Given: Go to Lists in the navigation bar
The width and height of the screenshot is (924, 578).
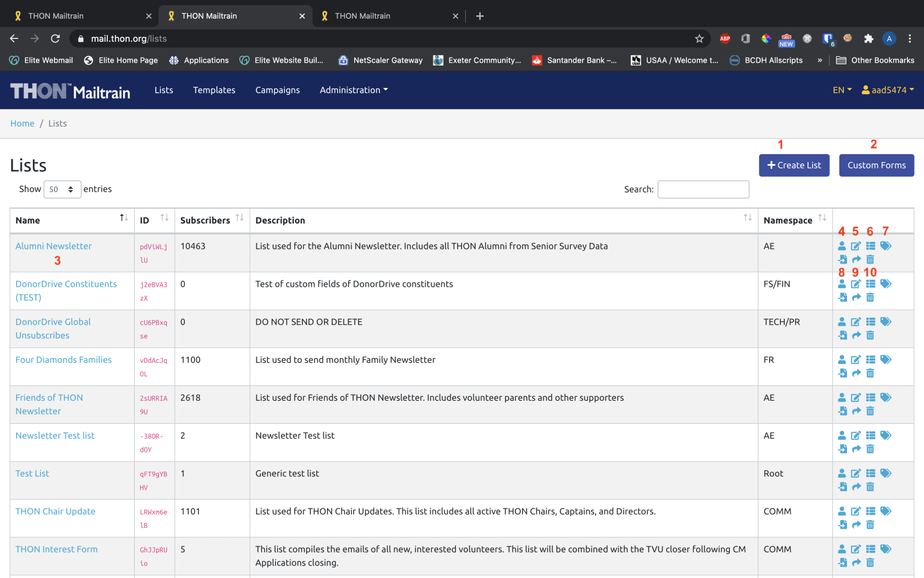Looking at the screenshot, I should pyautogui.click(x=164, y=90).
